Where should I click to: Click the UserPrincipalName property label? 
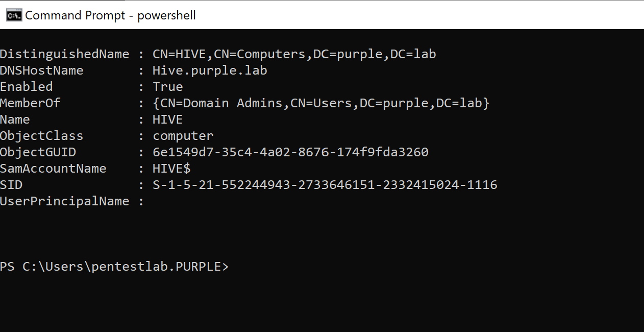point(64,201)
